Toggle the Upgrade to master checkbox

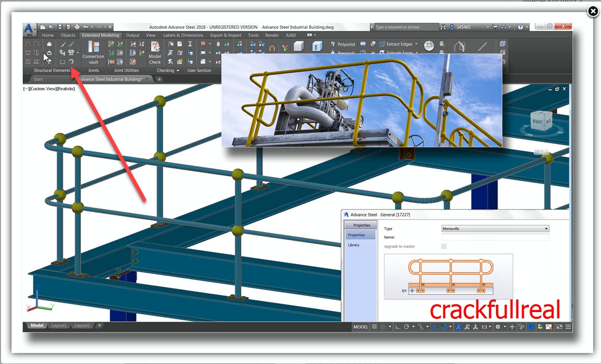click(x=444, y=247)
